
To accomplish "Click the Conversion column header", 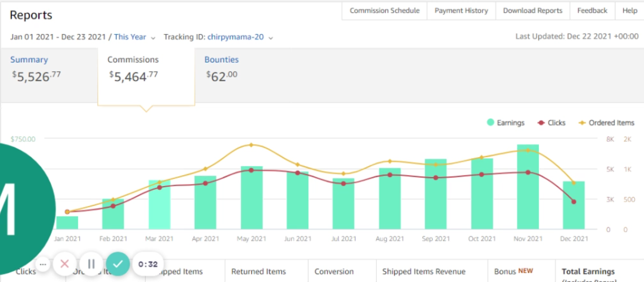I will pos(334,272).
